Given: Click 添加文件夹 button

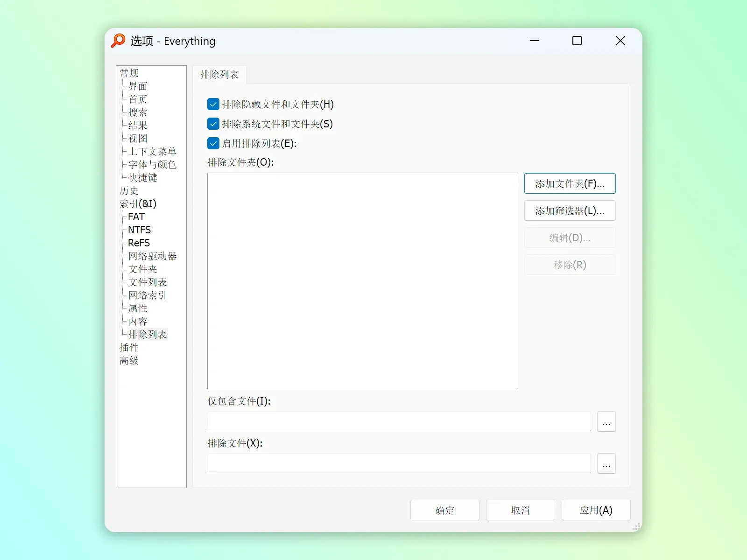Looking at the screenshot, I should tap(570, 183).
